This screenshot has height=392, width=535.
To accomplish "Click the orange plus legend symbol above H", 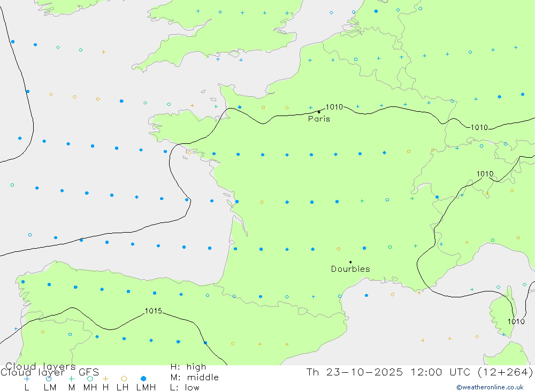I will coord(105,379).
